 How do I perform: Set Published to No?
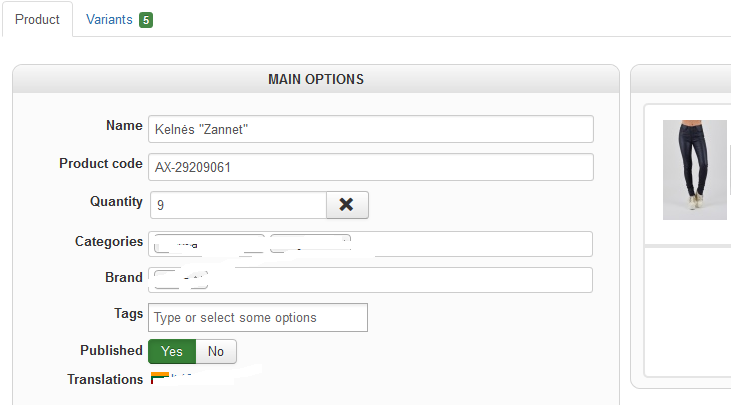tap(216, 351)
